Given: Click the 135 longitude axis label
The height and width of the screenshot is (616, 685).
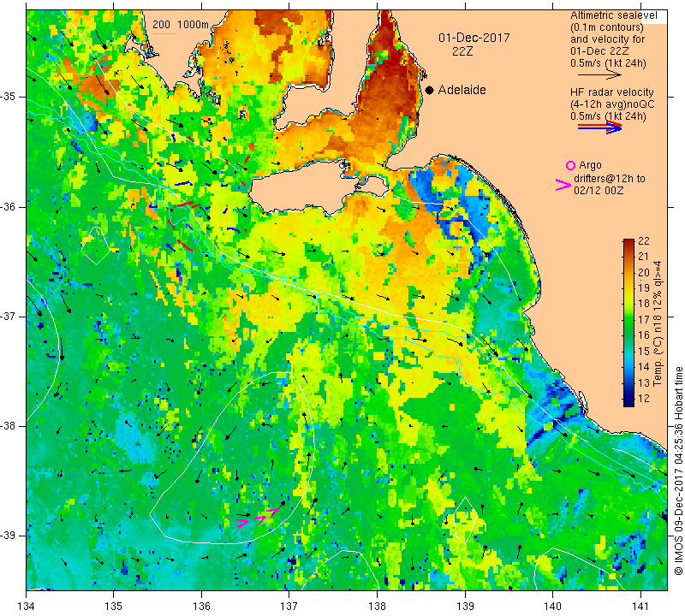Looking at the screenshot, I should 114,607.
